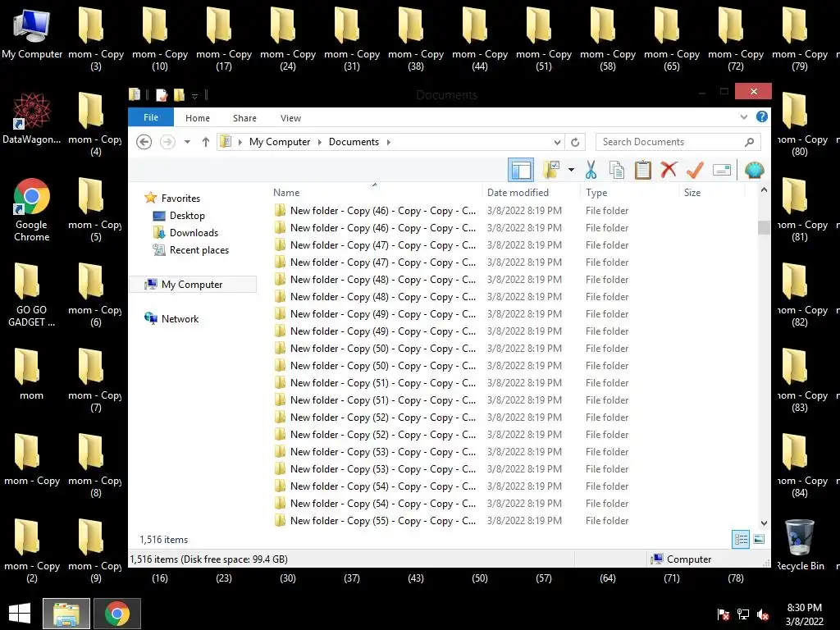Expand breadcrumb arrow before My Computer

click(240, 142)
